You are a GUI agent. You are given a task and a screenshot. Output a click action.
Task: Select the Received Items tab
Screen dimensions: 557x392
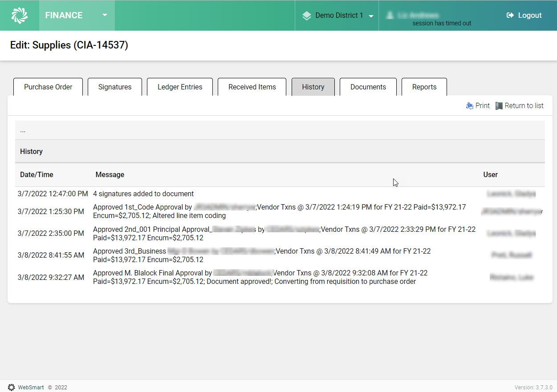tap(252, 87)
